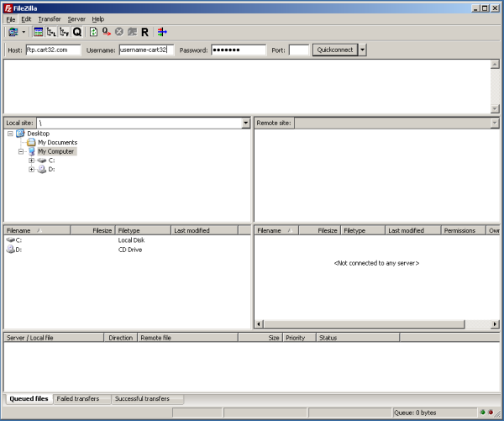Open the Transfer menu
504x421 pixels.
(x=50, y=19)
